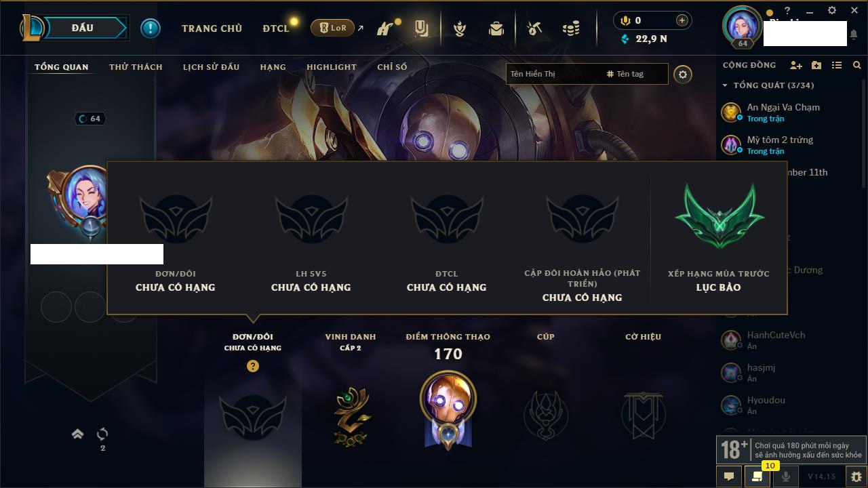Image resolution: width=868 pixels, height=488 pixels.
Task: Switch to the LỊCH SỬ ĐẤU tab
Action: (211, 67)
